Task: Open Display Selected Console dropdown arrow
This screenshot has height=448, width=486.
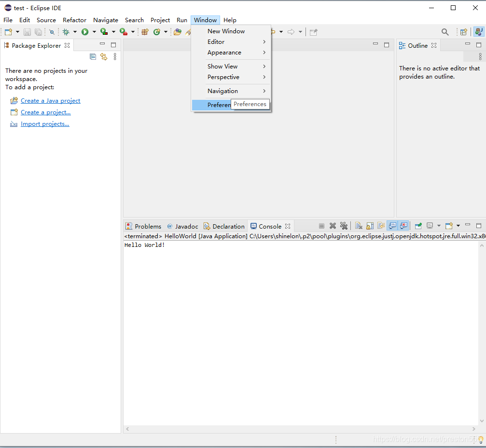Action: pos(439,226)
